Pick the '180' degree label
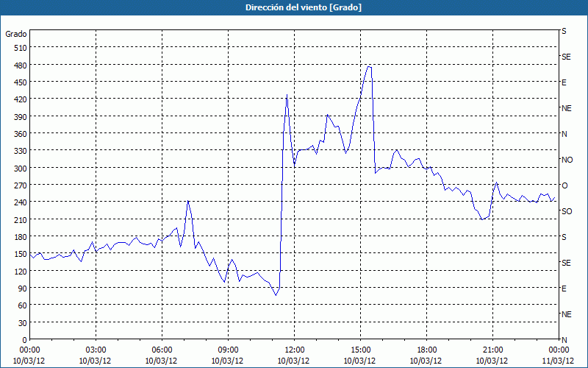 tap(21, 237)
